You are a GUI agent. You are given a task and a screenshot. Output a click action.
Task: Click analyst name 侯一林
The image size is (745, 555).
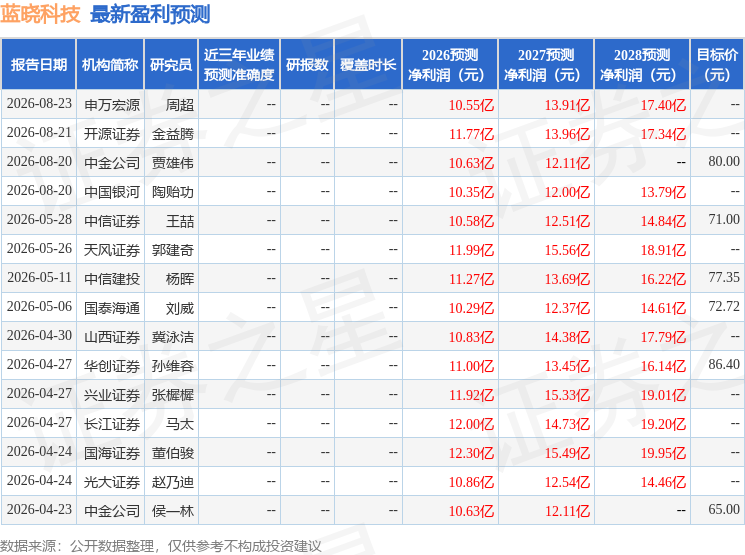pos(172,511)
